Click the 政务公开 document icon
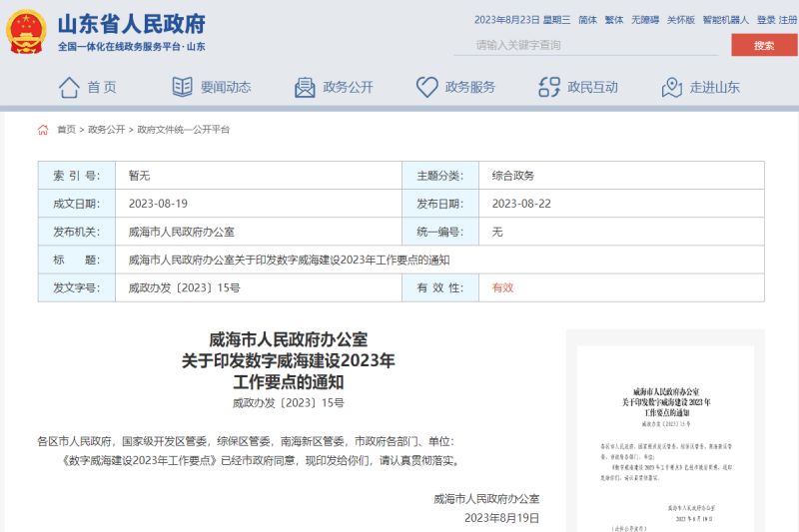The height and width of the screenshot is (532, 799). point(305,87)
